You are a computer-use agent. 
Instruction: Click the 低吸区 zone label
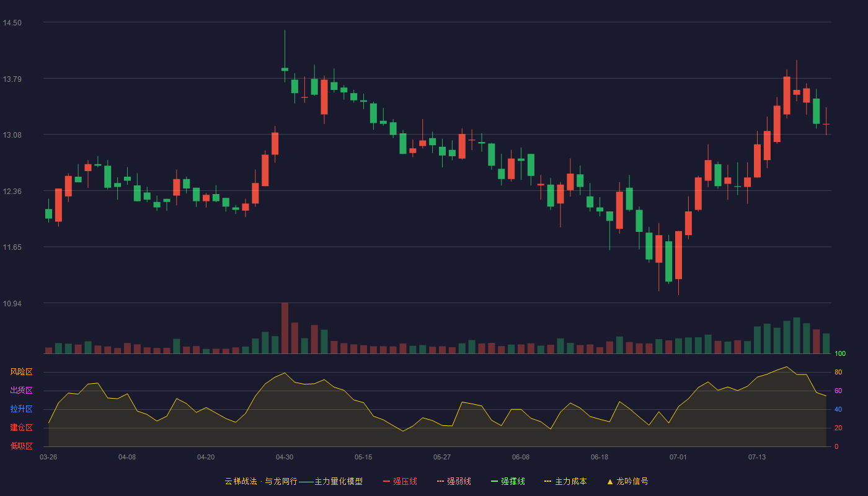(x=21, y=446)
